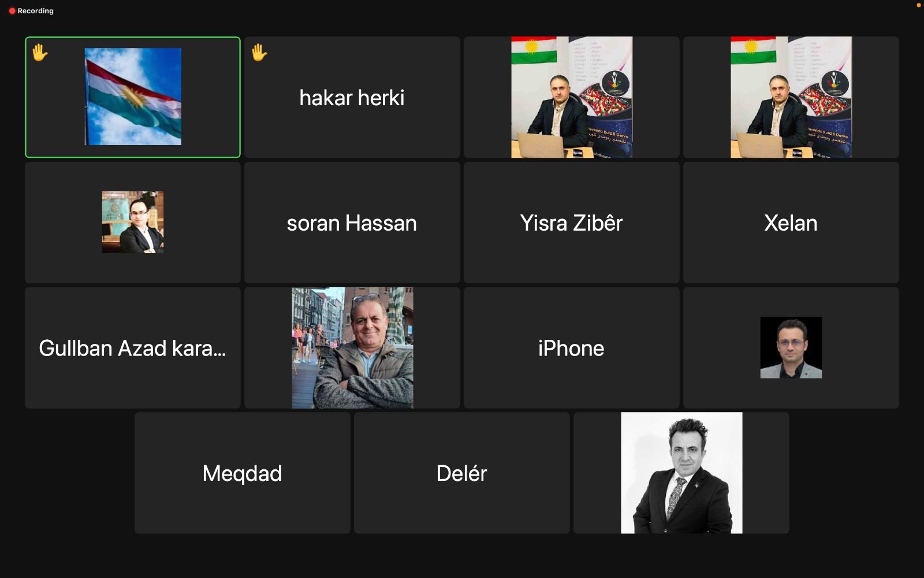924x578 pixels.
Task: Click third tile video of man at laptop
Action: (x=572, y=97)
